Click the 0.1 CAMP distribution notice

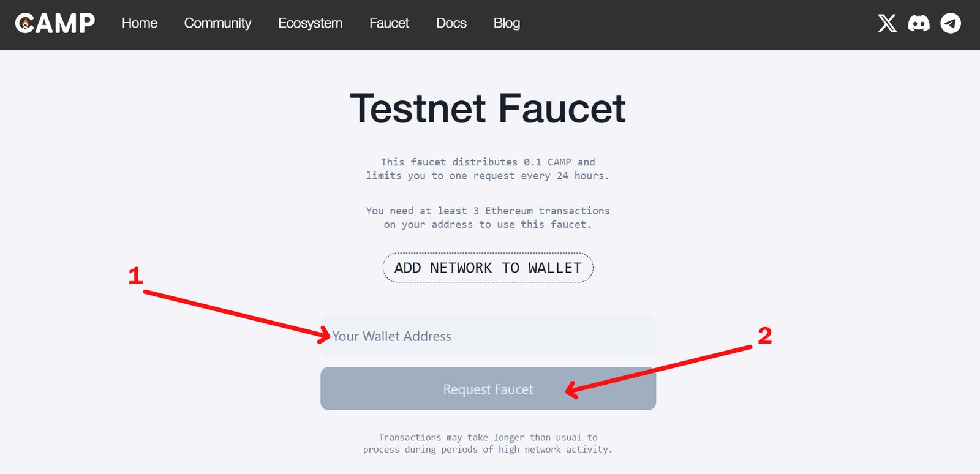click(x=488, y=169)
